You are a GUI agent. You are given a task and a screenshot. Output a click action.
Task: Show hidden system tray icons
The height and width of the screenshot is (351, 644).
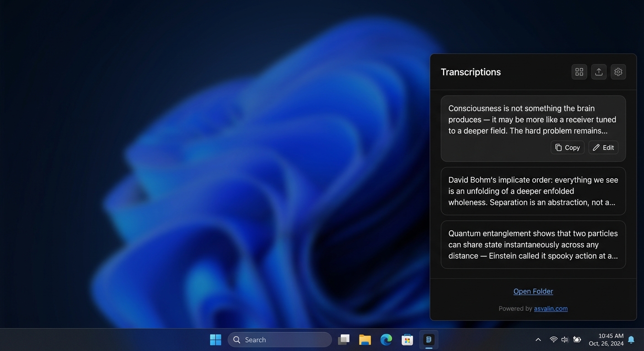(538, 340)
